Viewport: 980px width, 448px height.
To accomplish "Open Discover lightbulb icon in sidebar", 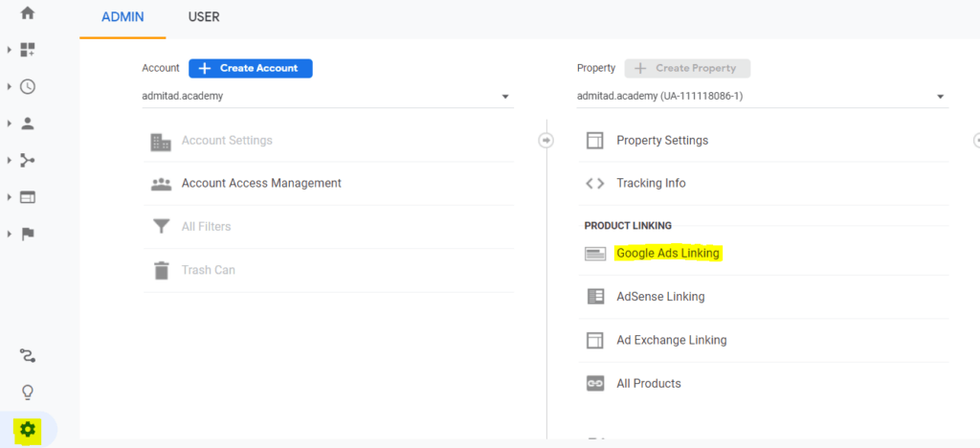I will click(28, 392).
